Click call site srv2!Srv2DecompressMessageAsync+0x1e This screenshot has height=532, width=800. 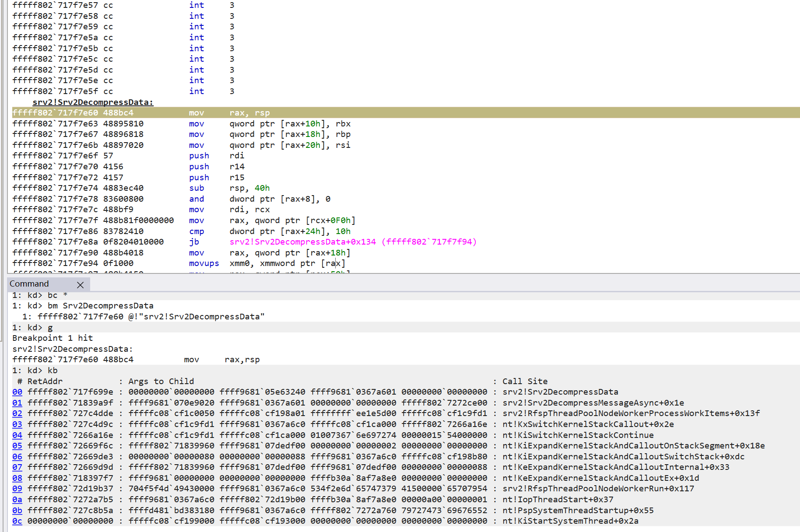593,403
